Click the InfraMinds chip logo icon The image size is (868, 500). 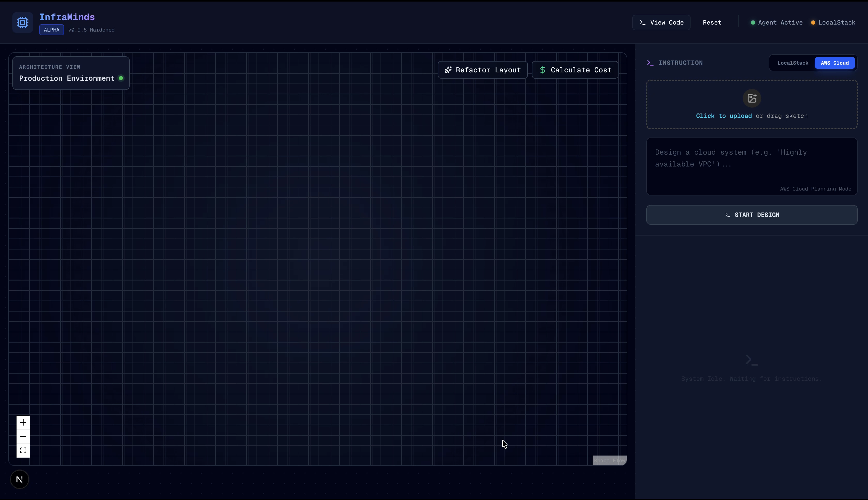[x=23, y=23]
